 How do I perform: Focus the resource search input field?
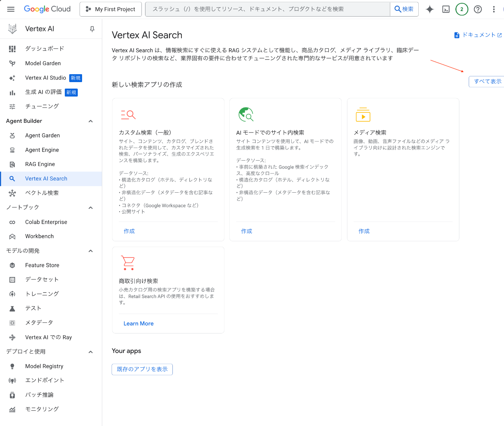[267, 9]
